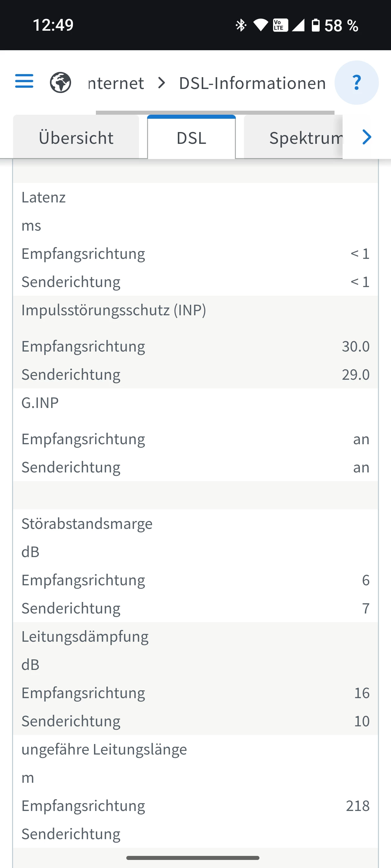This screenshot has height=868, width=391.
Task: Tap the VoLTE status icon
Action: 280,25
